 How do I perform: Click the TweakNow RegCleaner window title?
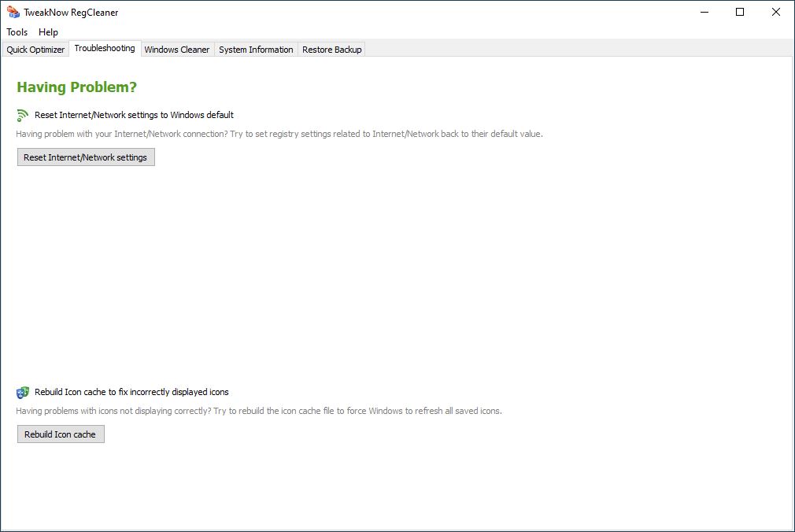(x=71, y=12)
